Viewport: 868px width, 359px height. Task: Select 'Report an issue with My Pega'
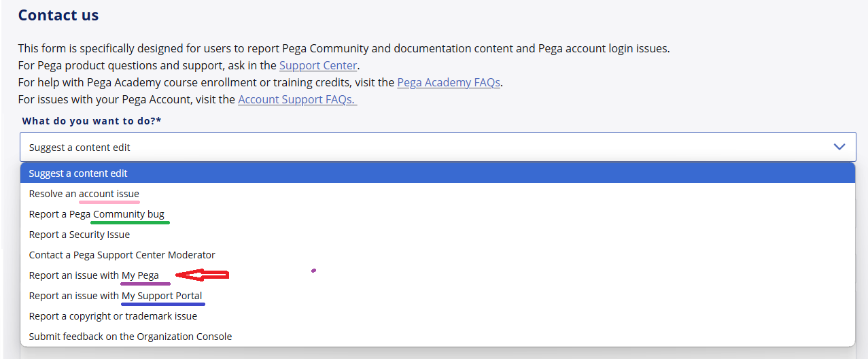[94, 275]
